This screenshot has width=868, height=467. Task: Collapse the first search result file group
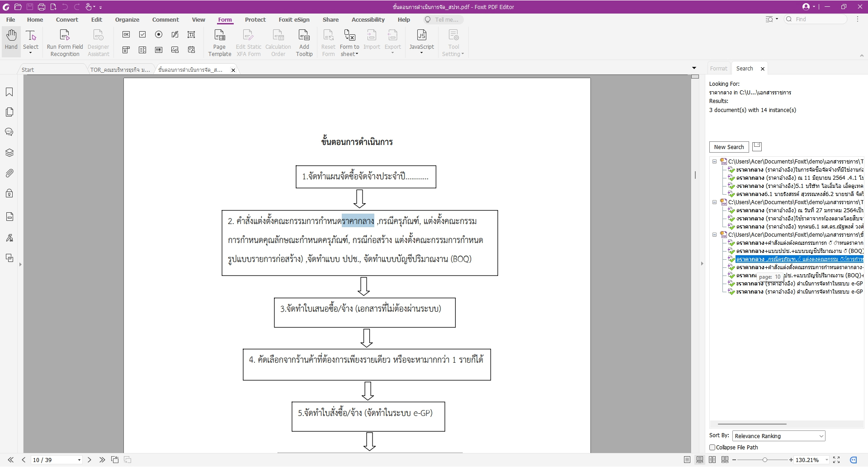point(714,161)
